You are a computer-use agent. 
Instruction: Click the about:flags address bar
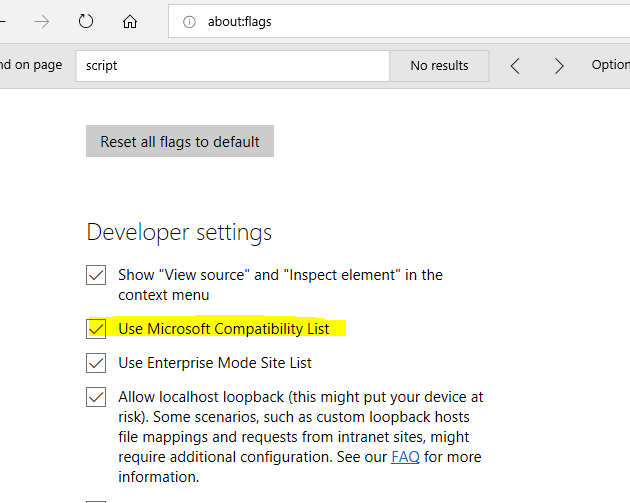click(400, 22)
